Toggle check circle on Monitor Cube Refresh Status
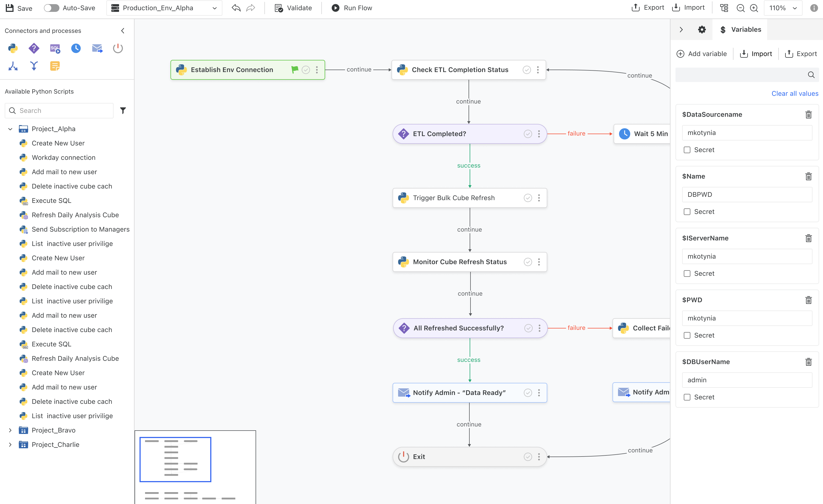 [x=528, y=262]
